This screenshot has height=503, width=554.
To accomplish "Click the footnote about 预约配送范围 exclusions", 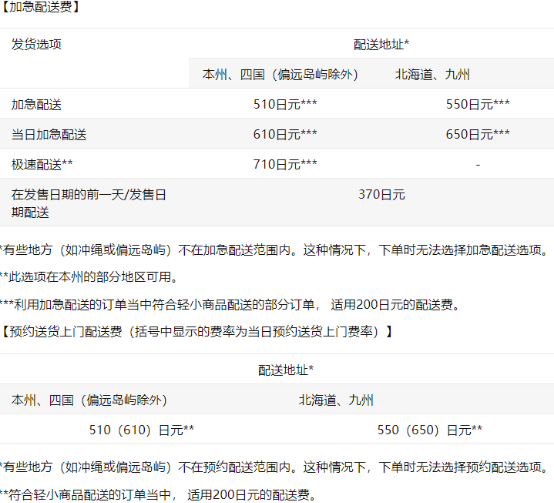I will click(274, 467).
